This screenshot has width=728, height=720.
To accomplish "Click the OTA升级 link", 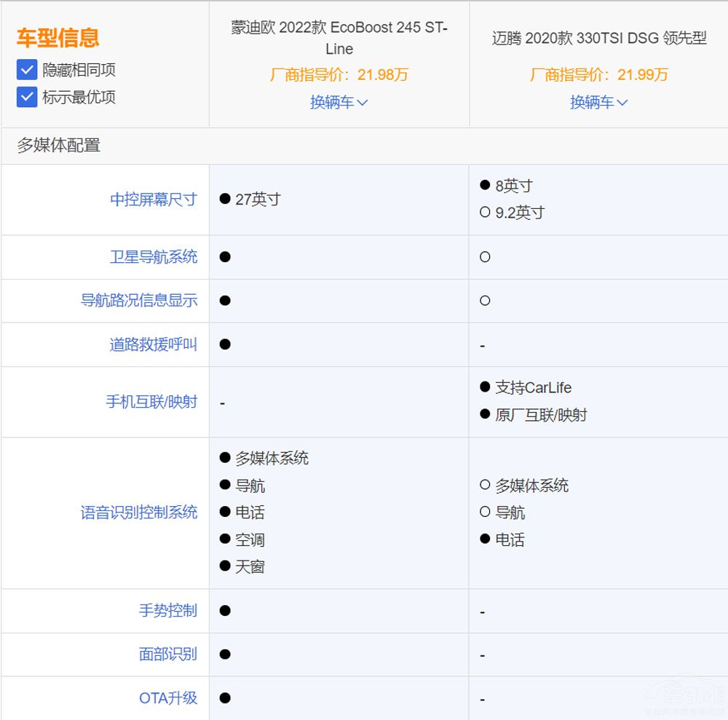I will point(168,698).
